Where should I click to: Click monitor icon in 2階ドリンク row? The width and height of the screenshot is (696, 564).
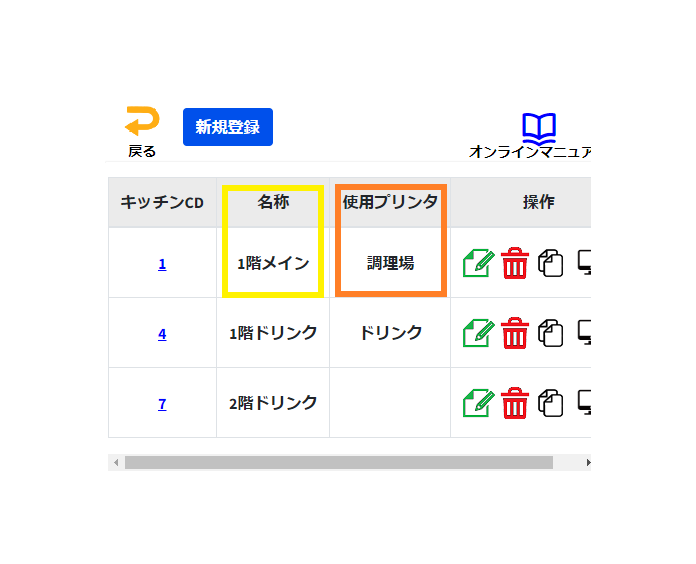coord(584,403)
